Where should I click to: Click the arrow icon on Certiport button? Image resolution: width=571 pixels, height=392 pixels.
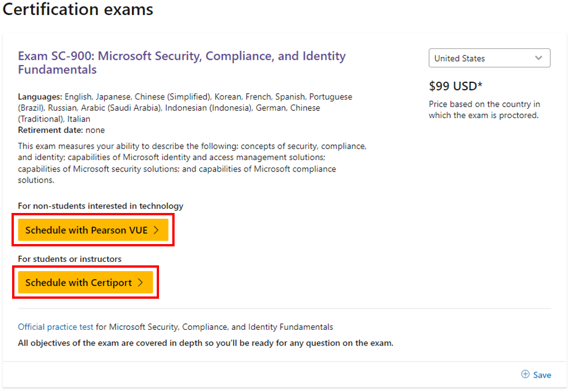(x=141, y=283)
